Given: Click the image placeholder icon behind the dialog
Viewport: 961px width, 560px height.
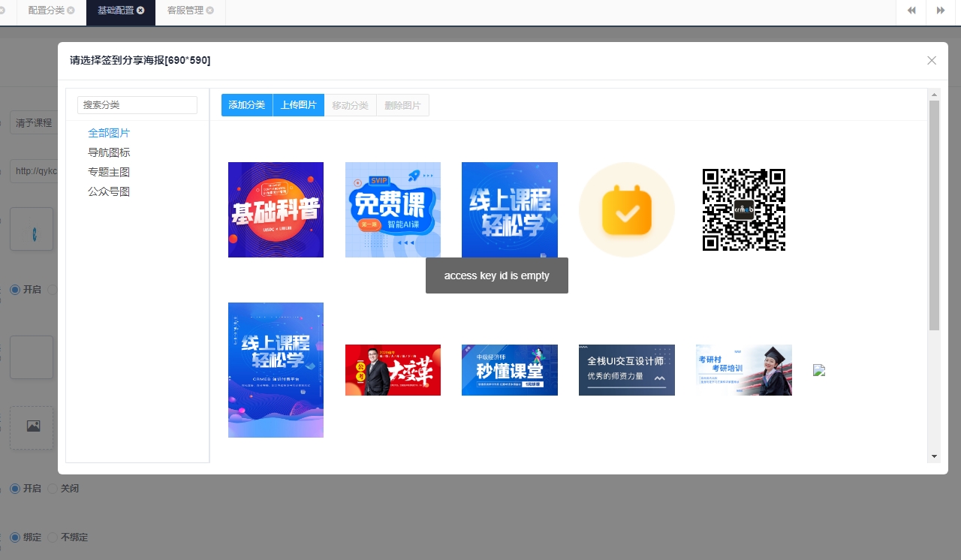Looking at the screenshot, I should (32, 427).
